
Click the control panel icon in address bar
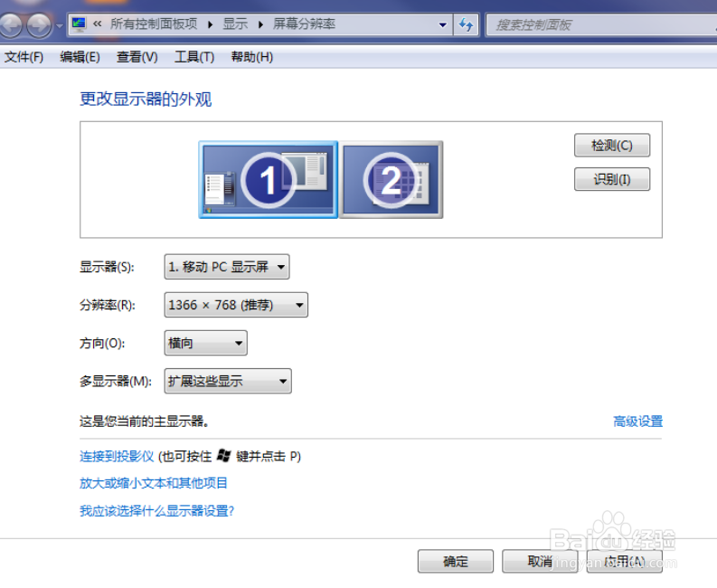click(x=79, y=24)
